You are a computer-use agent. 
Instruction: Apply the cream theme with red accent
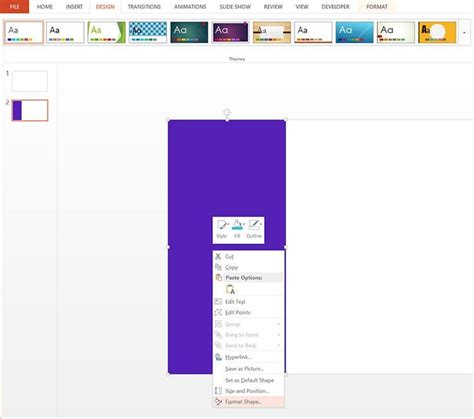point(396,32)
